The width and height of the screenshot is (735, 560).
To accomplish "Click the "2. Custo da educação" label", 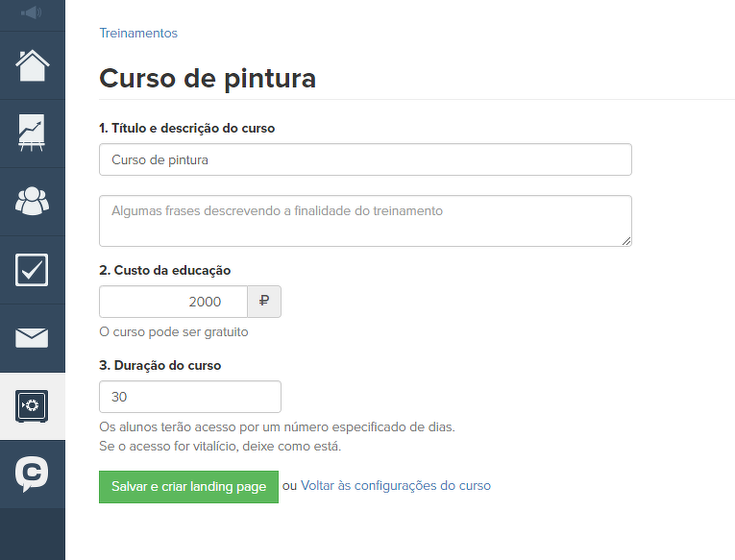I will 165,270.
